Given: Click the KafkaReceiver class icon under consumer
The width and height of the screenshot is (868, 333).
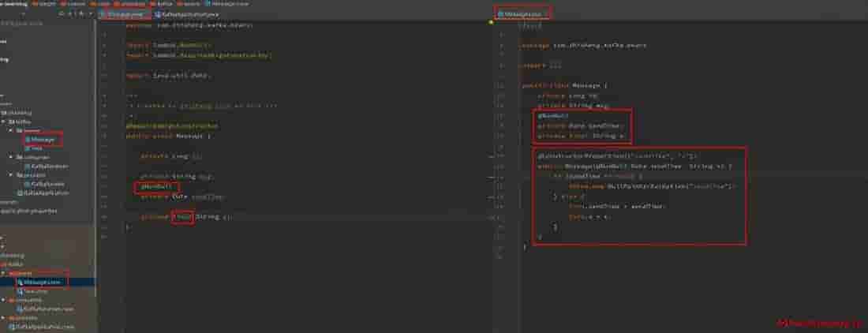Looking at the screenshot, I should tap(28, 165).
